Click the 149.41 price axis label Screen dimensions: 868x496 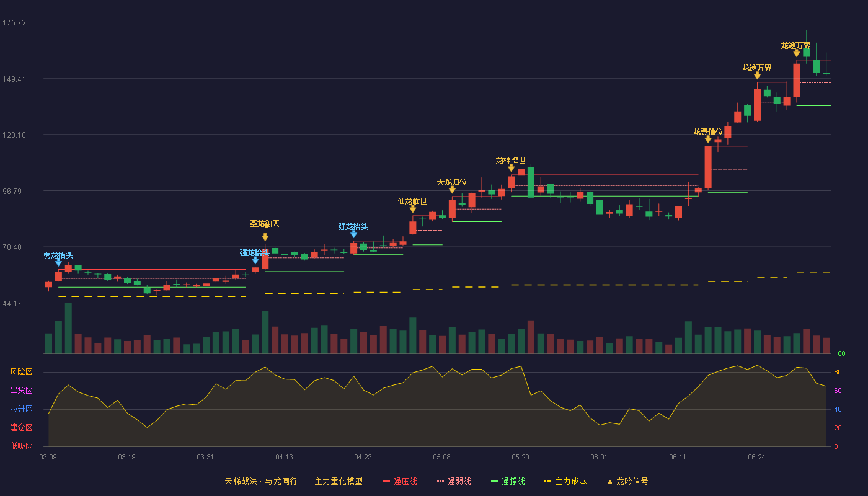14,79
